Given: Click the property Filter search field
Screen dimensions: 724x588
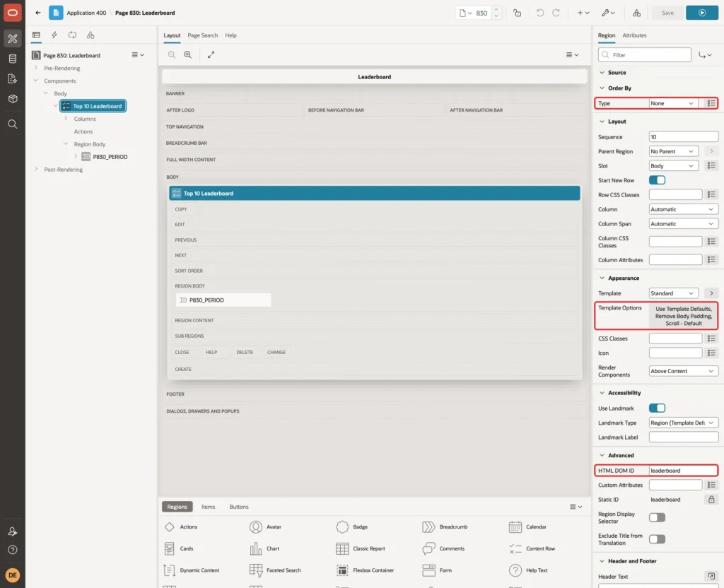Looking at the screenshot, I should pos(645,55).
